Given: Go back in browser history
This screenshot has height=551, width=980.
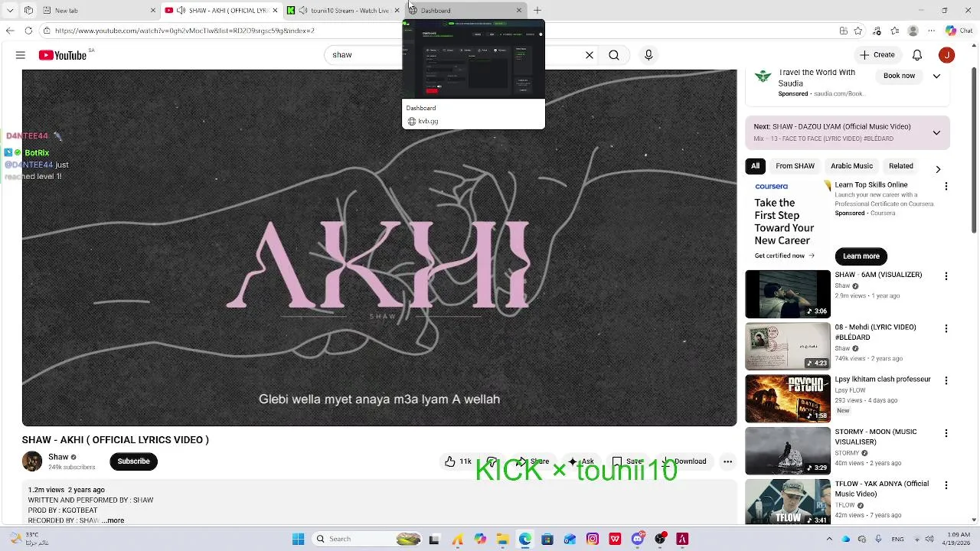Looking at the screenshot, I should [x=10, y=31].
